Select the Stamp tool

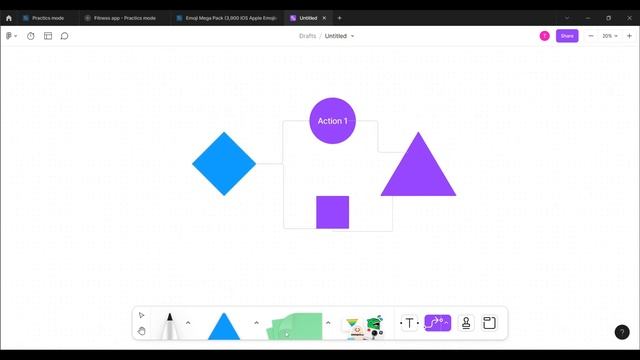click(466, 323)
